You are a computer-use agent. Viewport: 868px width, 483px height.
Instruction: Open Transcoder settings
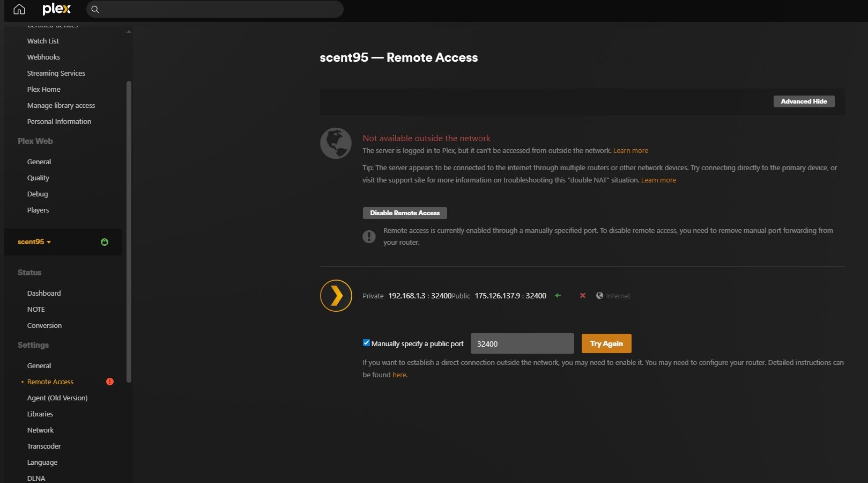tap(44, 446)
